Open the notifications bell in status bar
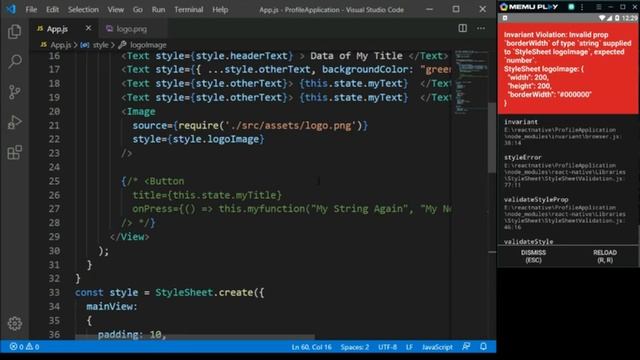Image resolution: width=640 pixels, height=360 pixels. [x=483, y=347]
